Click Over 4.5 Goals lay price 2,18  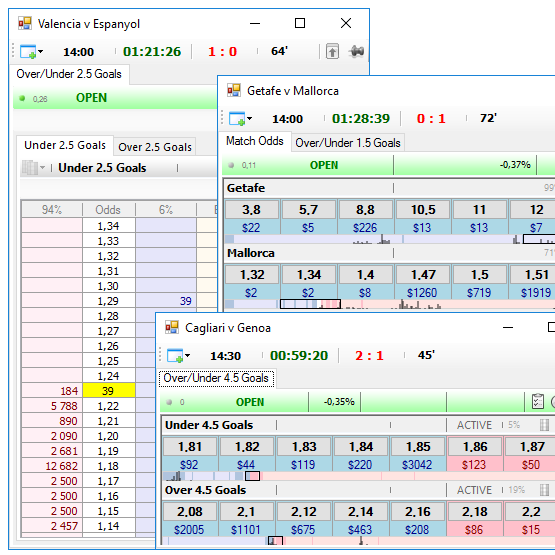coord(475,512)
